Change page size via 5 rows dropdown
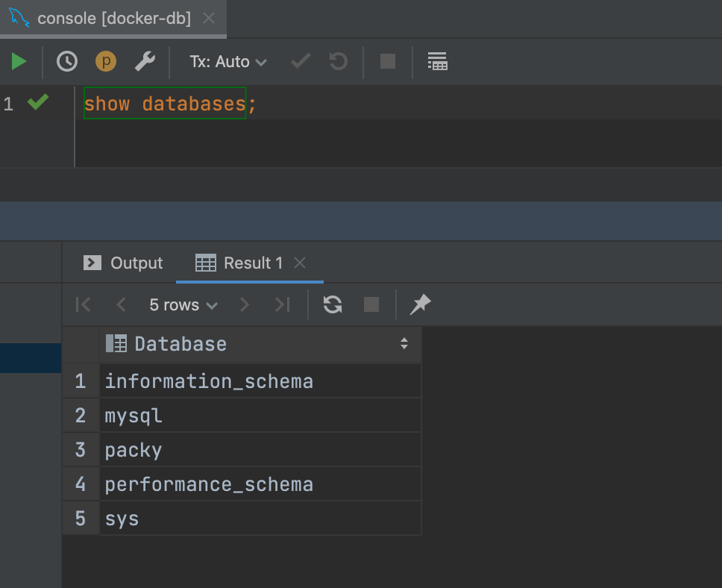The height and width of the screenshot is (588, 722). coord(183,304)
